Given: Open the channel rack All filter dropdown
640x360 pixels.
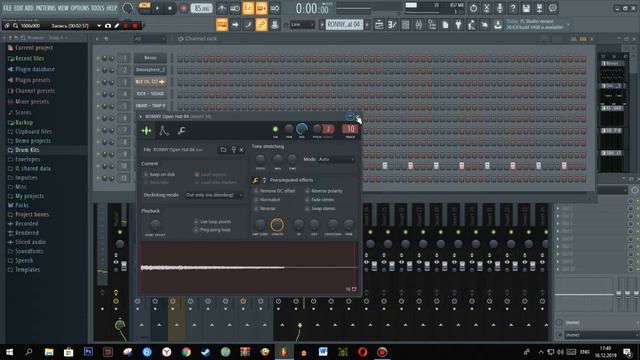Looking at the screenshot, I should click(x=149, y=39).
